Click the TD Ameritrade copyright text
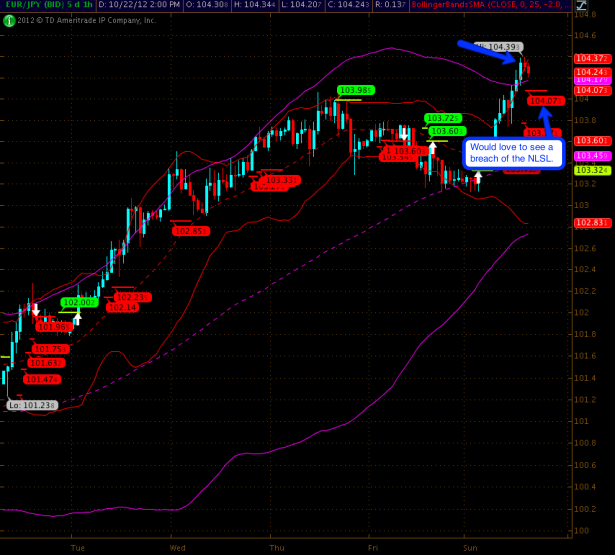This screenshot has height=555, width=615. tap(86, 20)
